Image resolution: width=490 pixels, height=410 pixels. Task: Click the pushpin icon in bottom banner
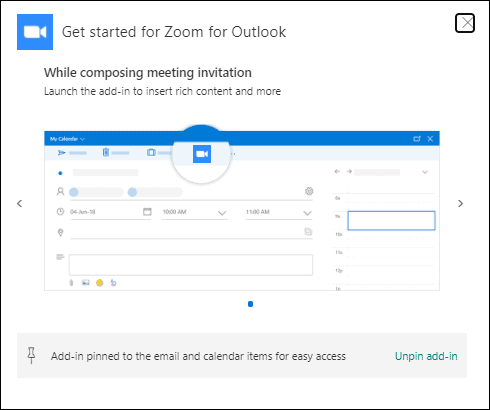[31, 355]
